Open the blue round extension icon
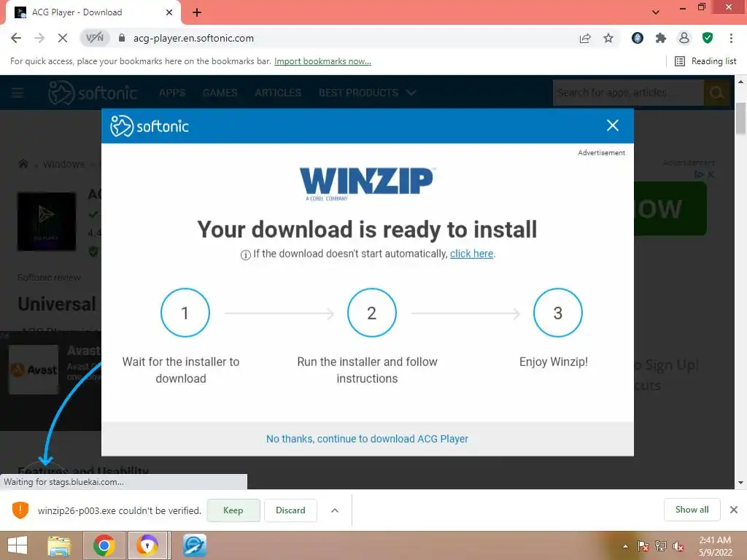This screenshot has height=560, width=747. [638, 38]
